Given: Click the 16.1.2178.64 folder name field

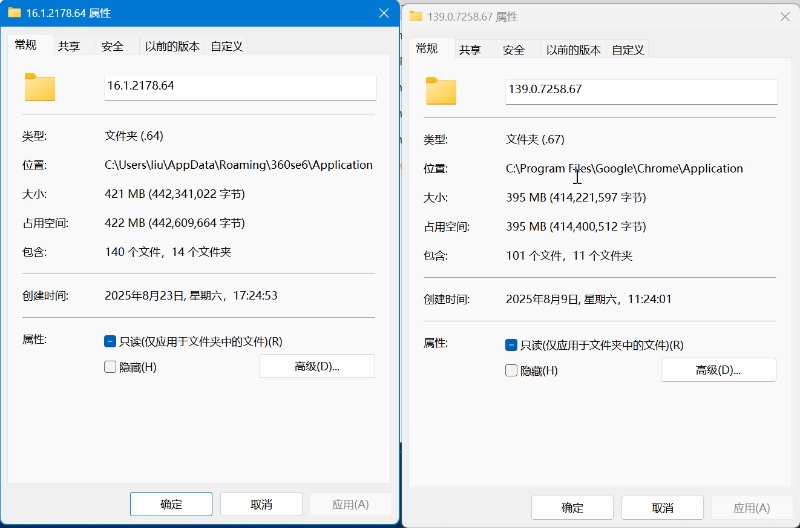Looking at the screenshot, I should coord(240,87).
